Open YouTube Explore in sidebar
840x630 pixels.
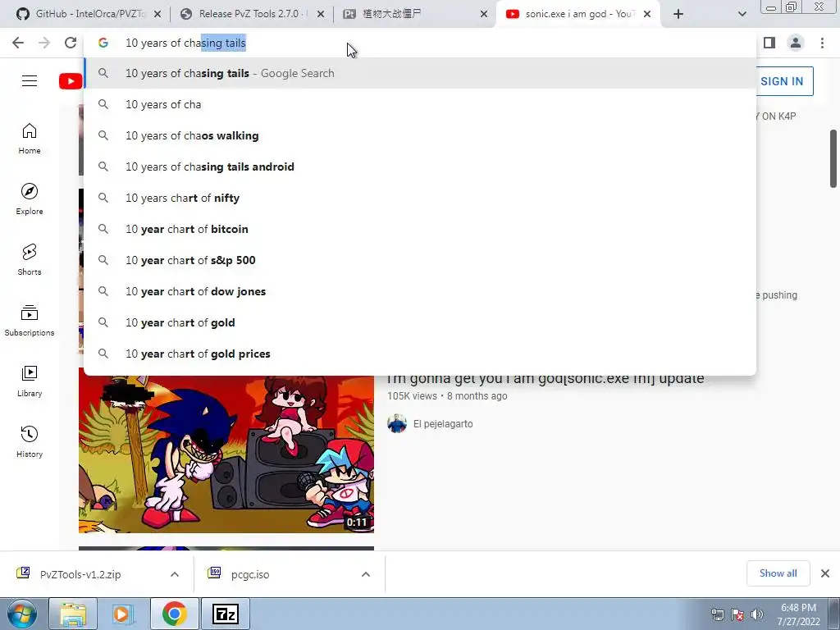[x=30, y=199]
